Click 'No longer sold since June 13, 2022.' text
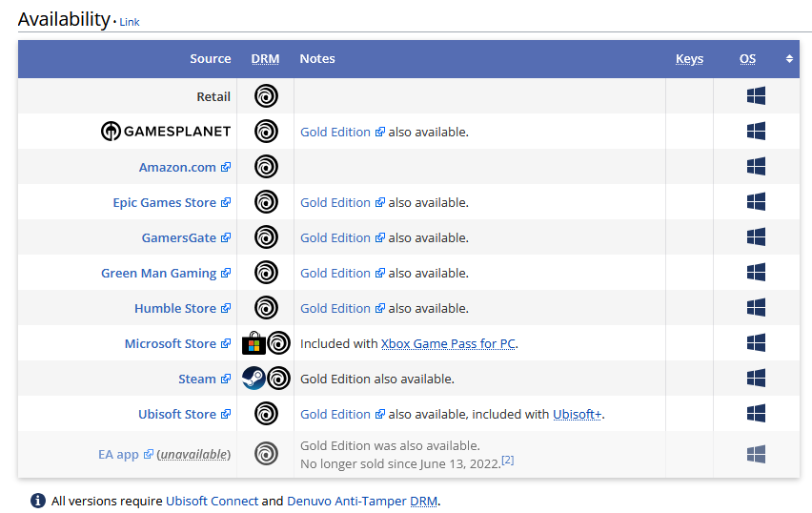This screenshot has width=812, height=513. coord(400,463)
